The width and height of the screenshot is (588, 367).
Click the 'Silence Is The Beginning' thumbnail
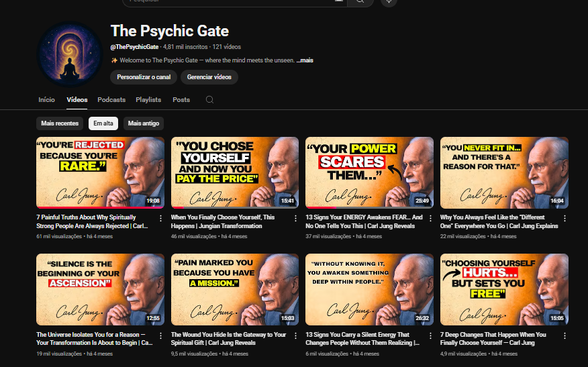[100, 290]
